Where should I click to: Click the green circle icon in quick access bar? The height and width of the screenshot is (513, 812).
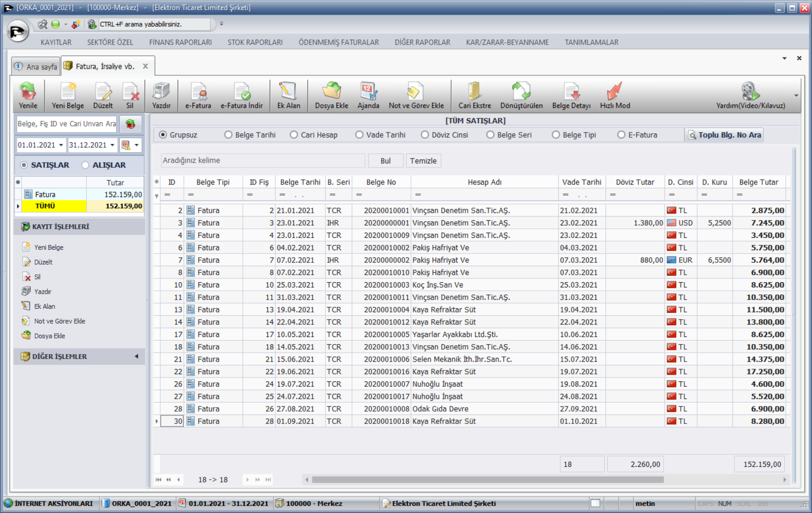tap(55, 24)
